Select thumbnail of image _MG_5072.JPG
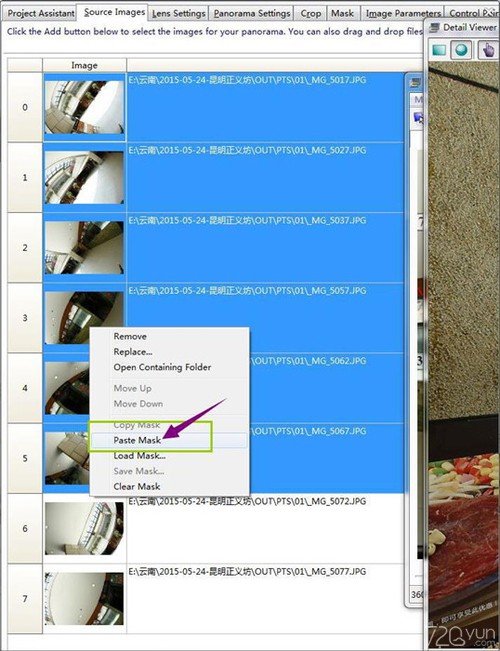The image size is (500, 651). click(x=84, y=529)
